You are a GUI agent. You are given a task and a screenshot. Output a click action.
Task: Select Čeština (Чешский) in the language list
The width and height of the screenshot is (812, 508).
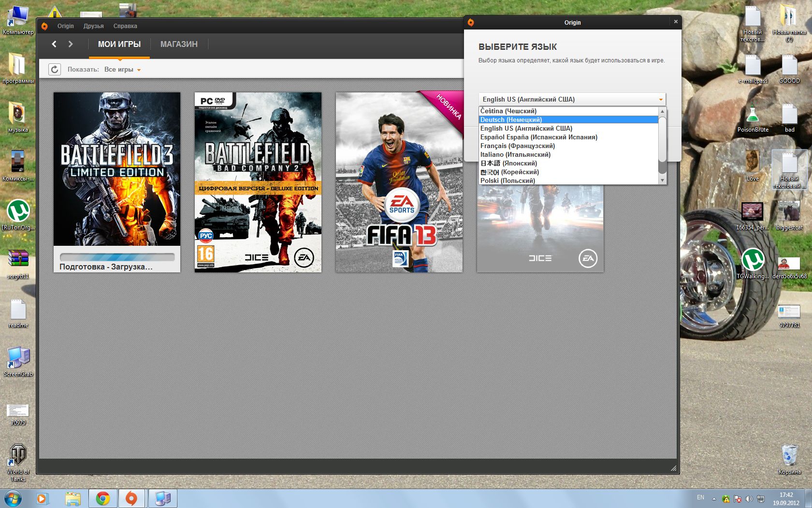[568, 111]
